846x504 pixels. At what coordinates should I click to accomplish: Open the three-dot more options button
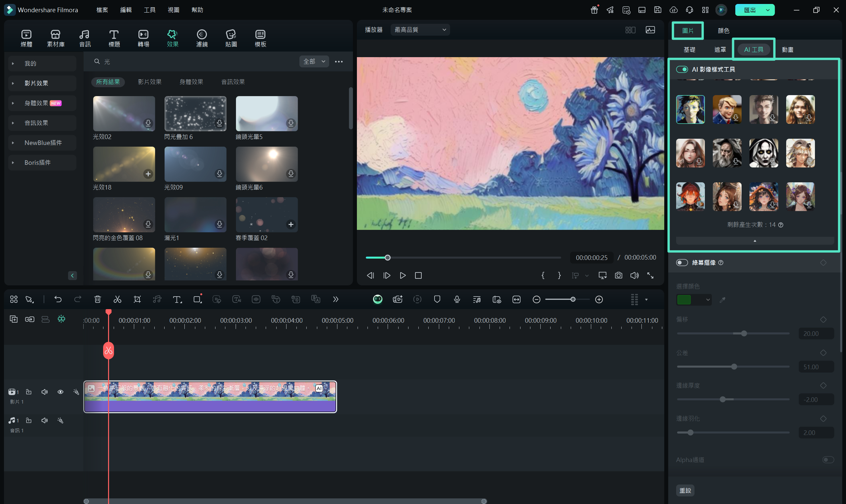click(x=338, y=61)
